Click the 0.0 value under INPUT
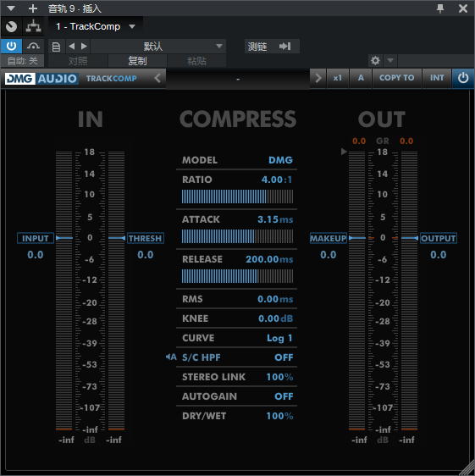 click(x=36, y=255)
